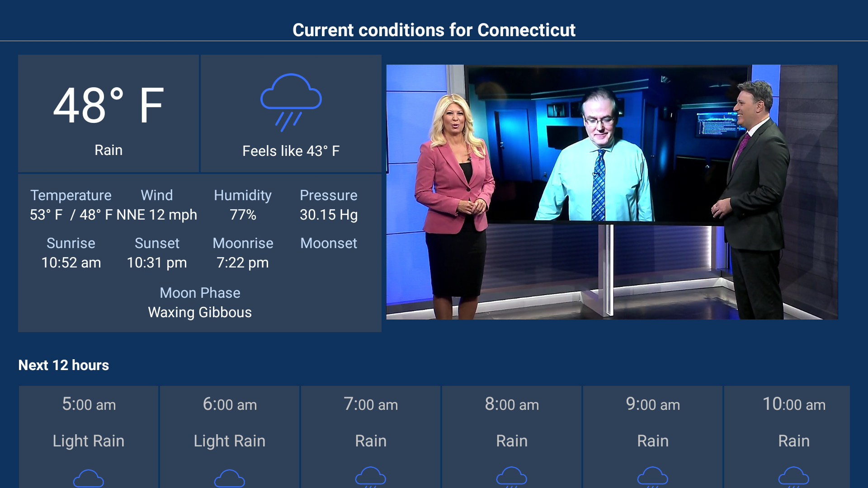Select the 48° F current temperature tile

pos(108,113)
